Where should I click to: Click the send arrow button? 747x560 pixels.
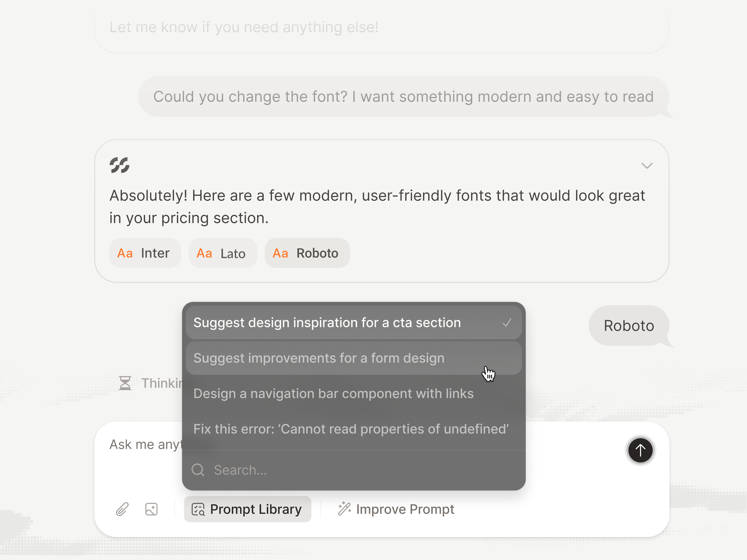pos(640,450)
